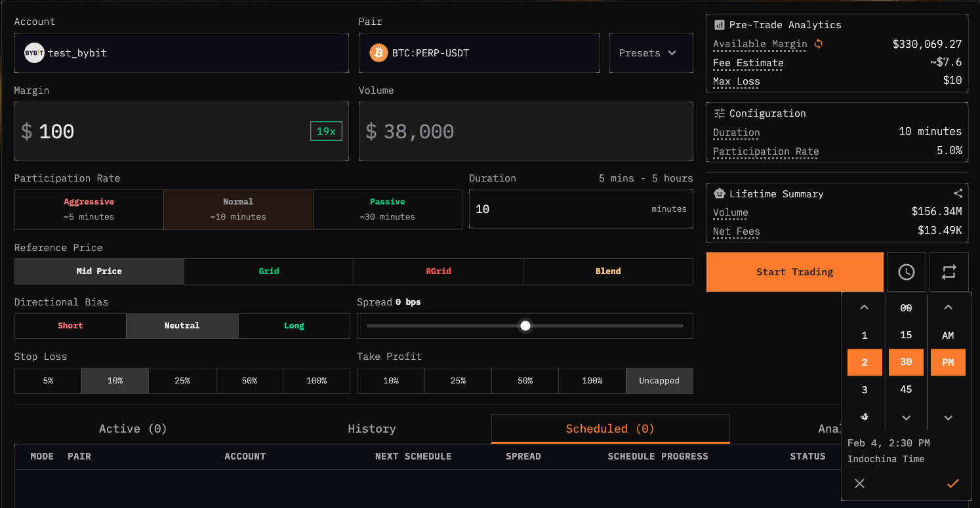Confirm time with the orange checkmark
The image size is (980, 508).
[952, 484]
